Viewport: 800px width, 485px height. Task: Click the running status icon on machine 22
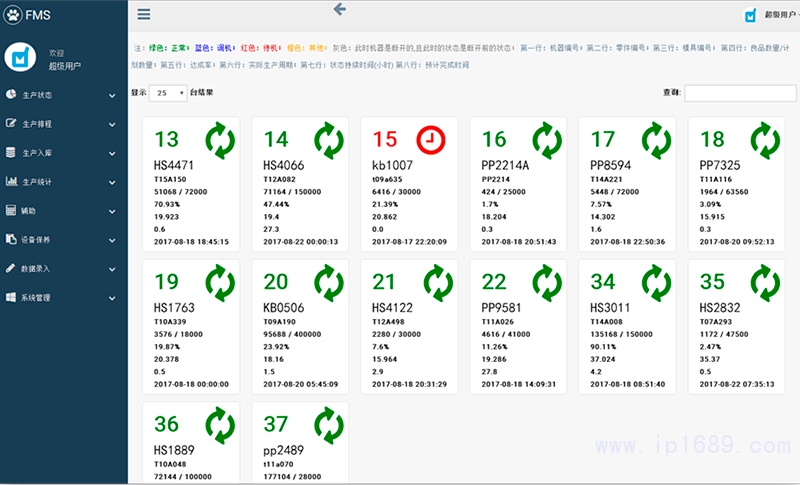[546, 281]
